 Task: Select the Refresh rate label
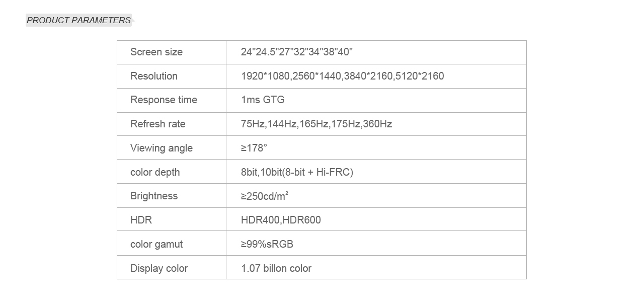(x=158, y=124)
